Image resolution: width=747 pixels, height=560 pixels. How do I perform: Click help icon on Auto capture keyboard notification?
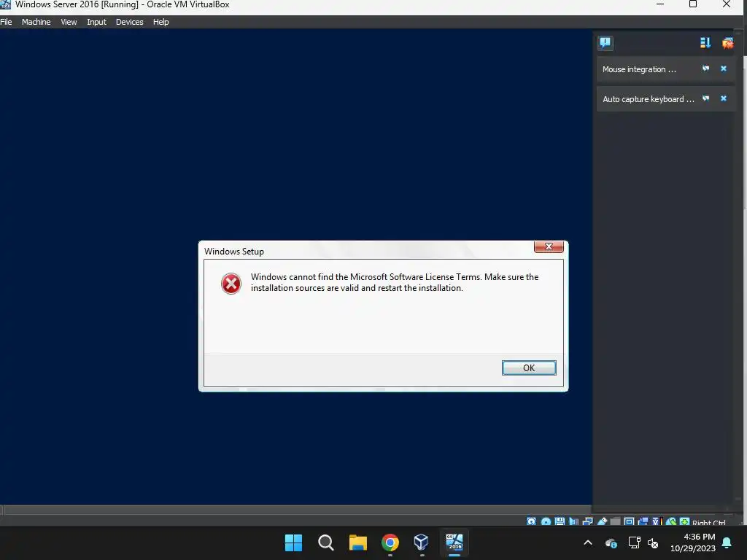(x=705, y=98)
